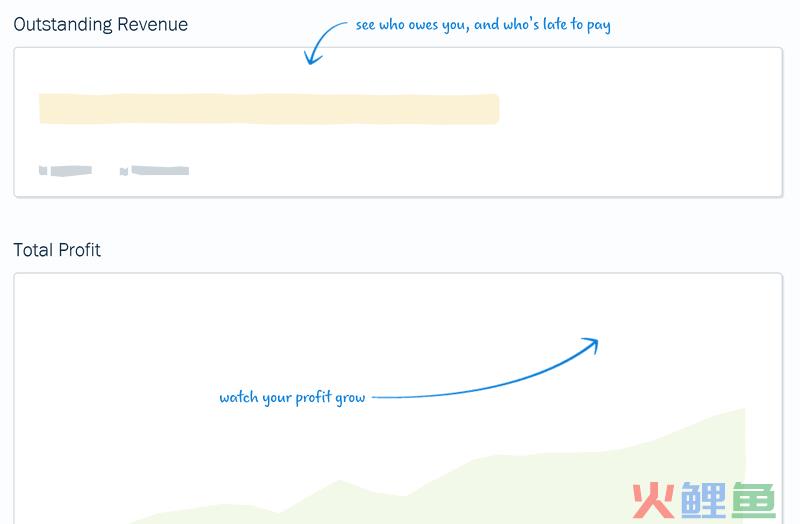Select the second gray legend label placeholder

click(x=160, y=170)
